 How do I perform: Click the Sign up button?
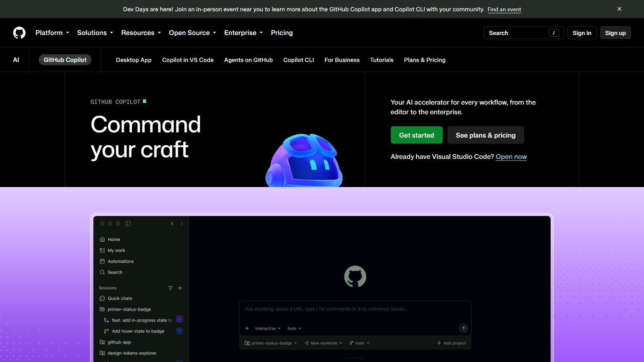coord(615,33)
